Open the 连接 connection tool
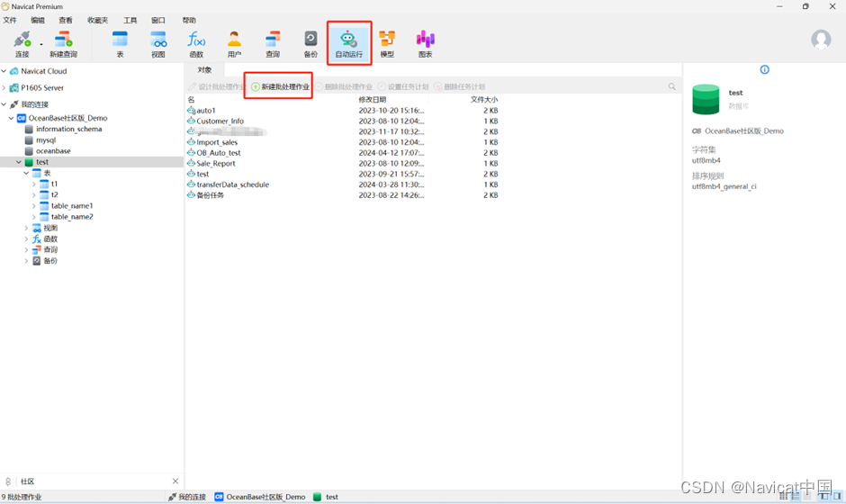 click(22, 44)
